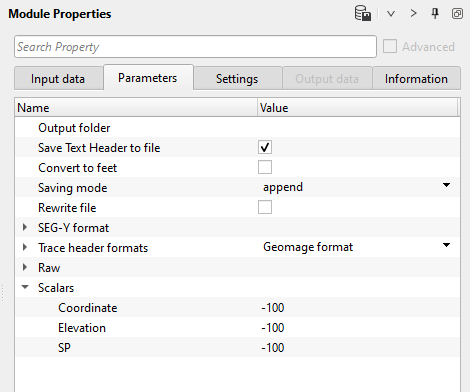470x392 pixels.
Task: Click the Elevation scalar value -100
Action: (x=273, y=328)
